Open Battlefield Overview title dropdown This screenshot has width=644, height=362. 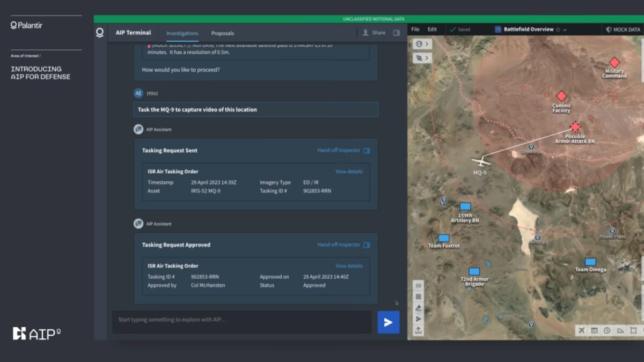point(565,30)
